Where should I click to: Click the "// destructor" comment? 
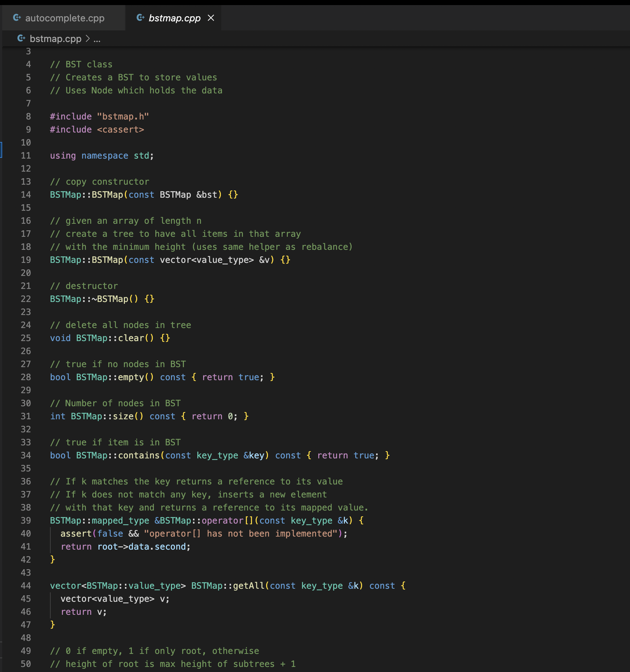(x=84, y=286)
